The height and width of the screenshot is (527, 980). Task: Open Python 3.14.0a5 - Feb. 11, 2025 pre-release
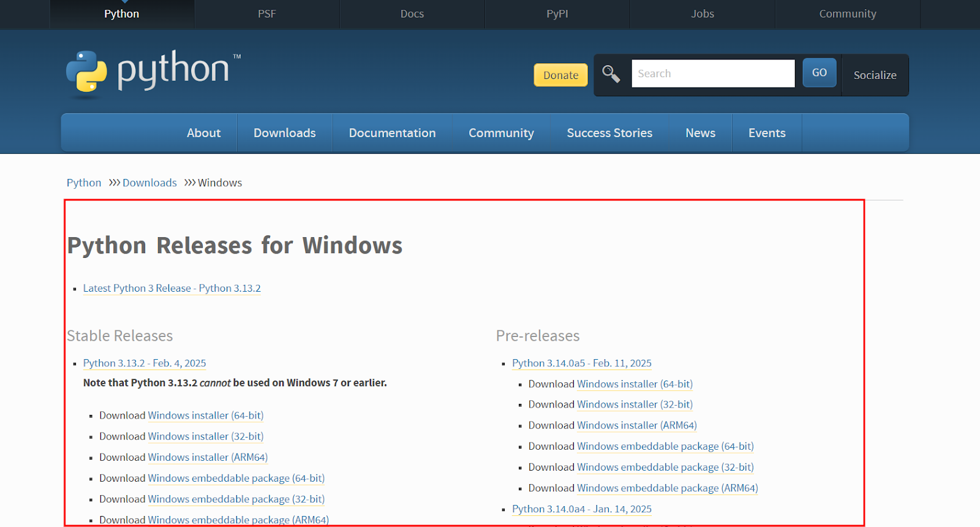click(582, 363)
